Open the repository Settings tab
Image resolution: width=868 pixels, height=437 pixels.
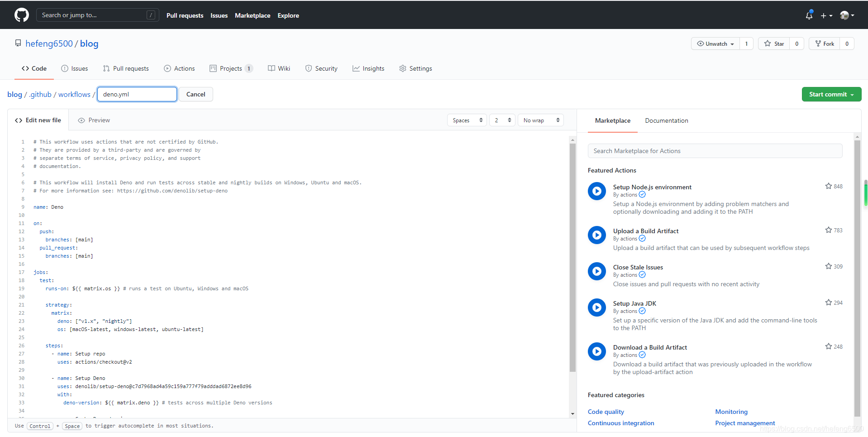tap(415, 68)
